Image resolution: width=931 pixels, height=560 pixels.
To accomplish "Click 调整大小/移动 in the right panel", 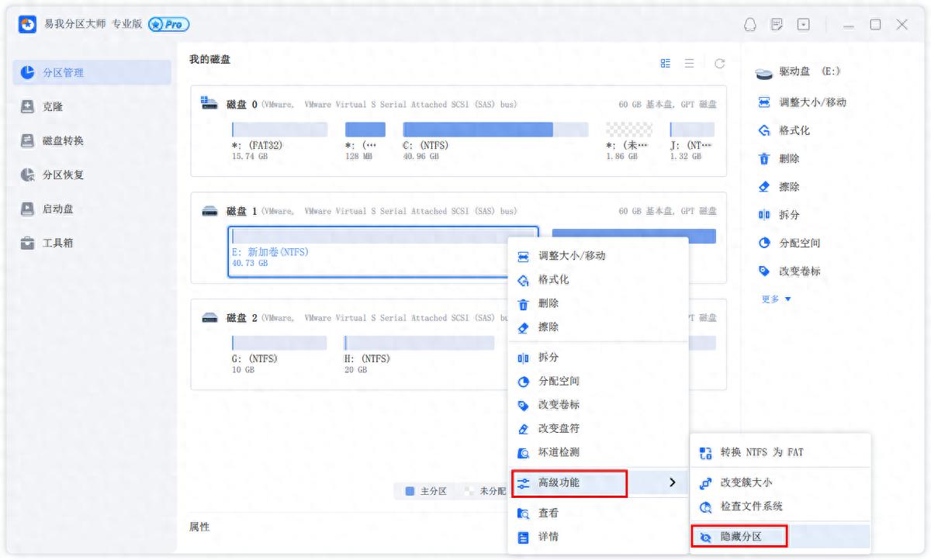I will [799, 102].
